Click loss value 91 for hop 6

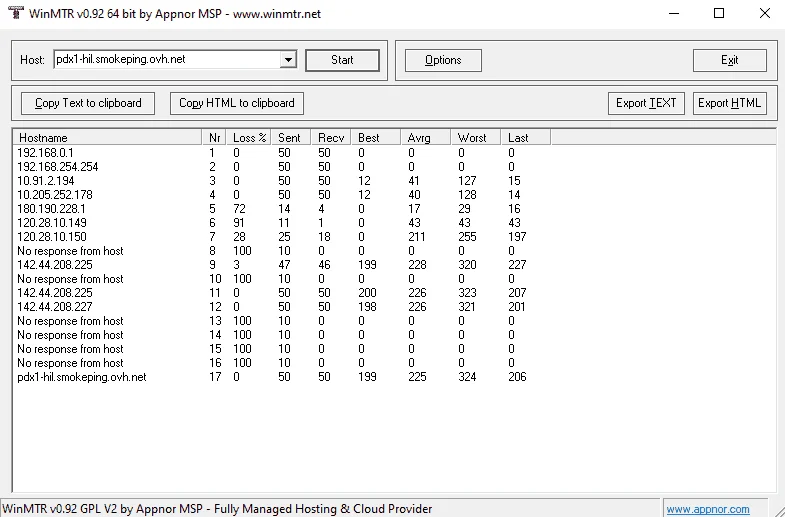point(239,223)
